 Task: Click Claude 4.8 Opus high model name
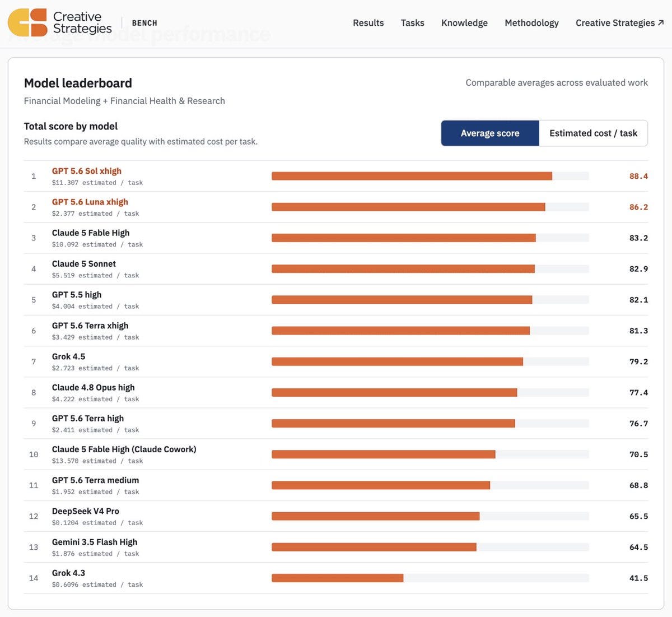[x=94, y=387]
